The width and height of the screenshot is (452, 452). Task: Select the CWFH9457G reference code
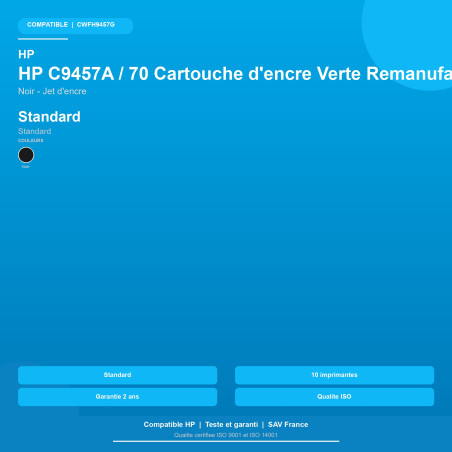click(x=96, y=25)
